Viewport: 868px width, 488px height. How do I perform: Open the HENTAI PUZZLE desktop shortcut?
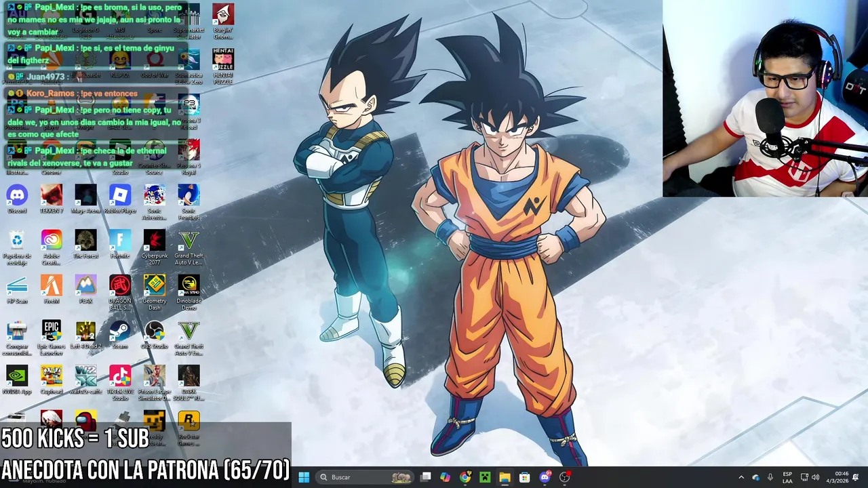[x=223, y=67]
